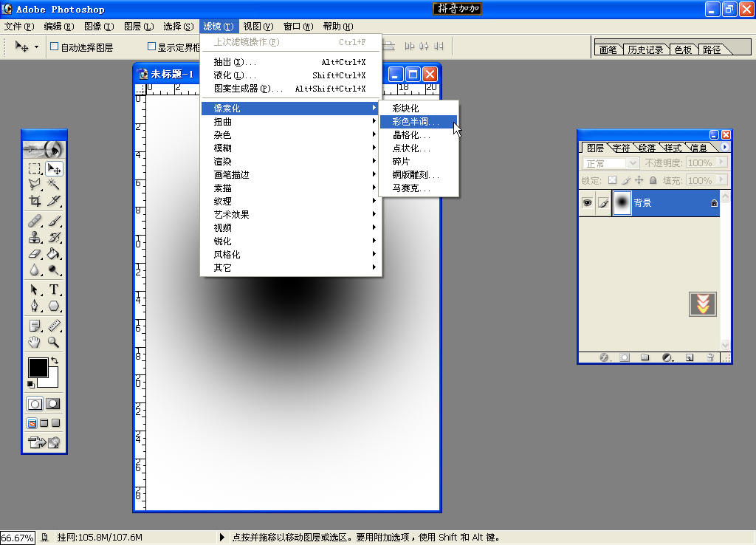Viewport: 756px width, 545px height.
Task: Hide the 背景 layer eye icon
Action: [x=587, y=202]
